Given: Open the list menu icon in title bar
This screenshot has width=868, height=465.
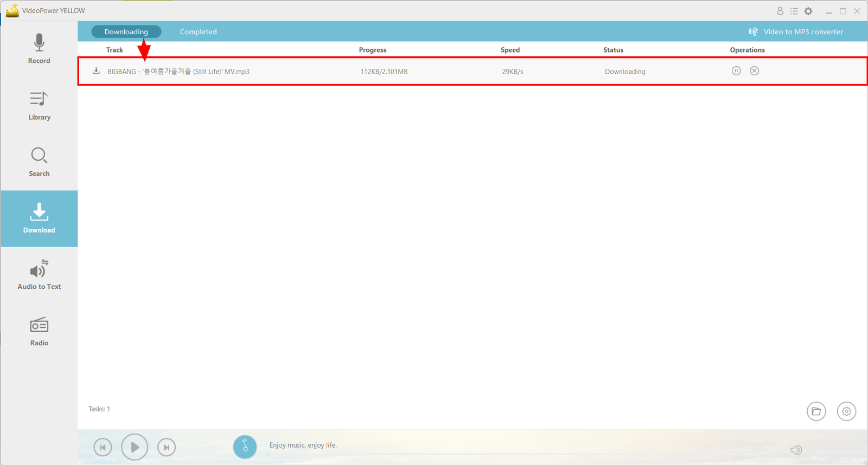Looking at the screenshot, I should pyautogui.click(x=794, y=11).
